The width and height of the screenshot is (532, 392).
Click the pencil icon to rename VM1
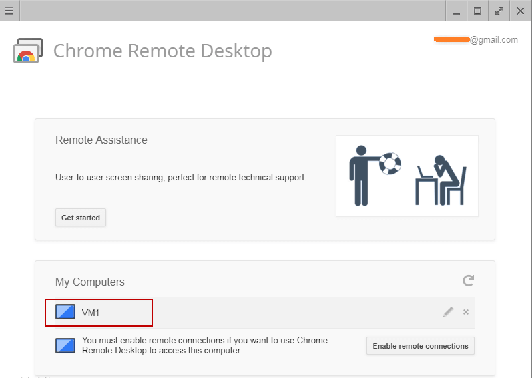tap(448, 312)
